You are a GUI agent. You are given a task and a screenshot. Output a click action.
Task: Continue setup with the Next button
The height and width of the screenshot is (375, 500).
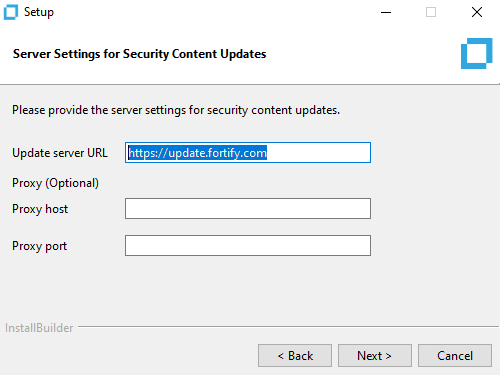(x=375, y=356)
